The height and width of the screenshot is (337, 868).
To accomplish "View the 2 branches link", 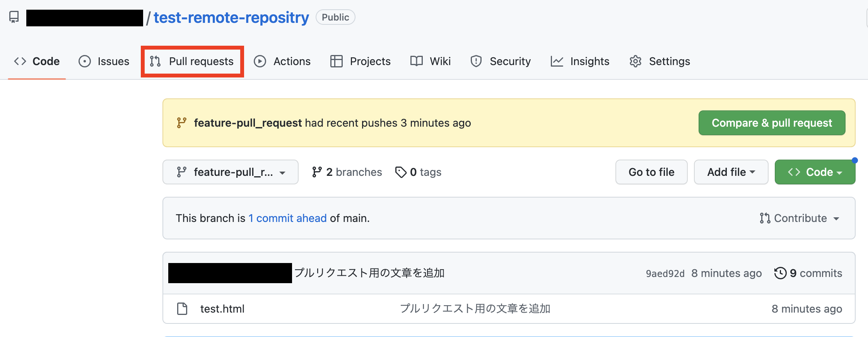I will [x=347, y=172].
